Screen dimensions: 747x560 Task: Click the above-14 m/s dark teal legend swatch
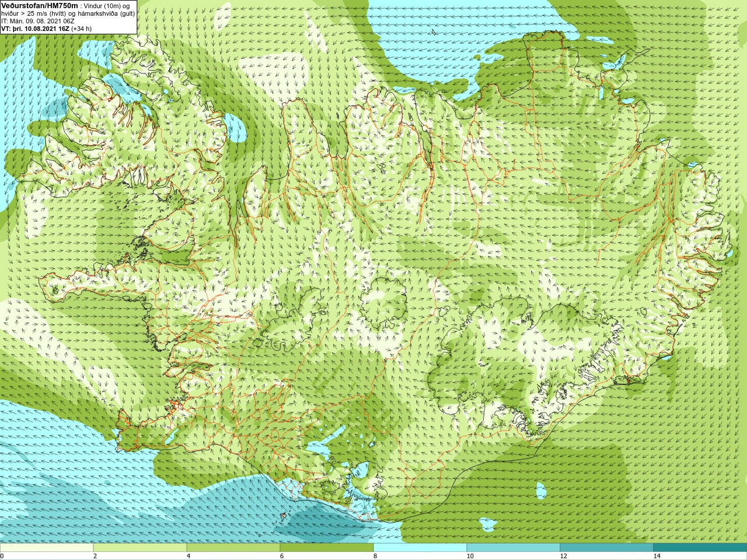pos(700,548)
